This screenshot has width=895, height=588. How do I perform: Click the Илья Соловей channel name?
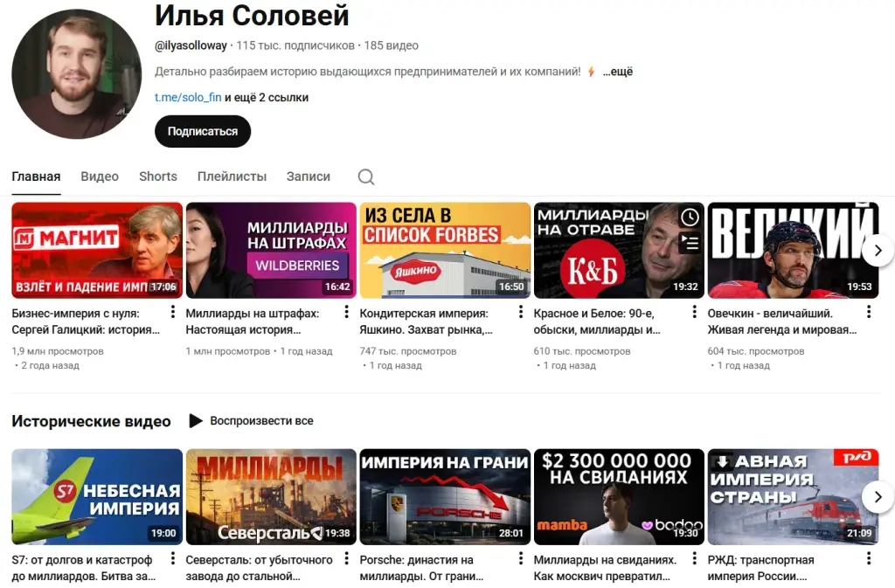click(x=252, y=16)
